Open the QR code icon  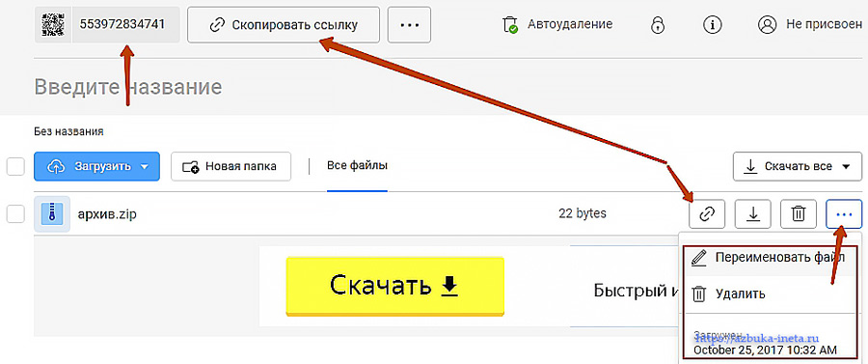click(x=53, y=25)
